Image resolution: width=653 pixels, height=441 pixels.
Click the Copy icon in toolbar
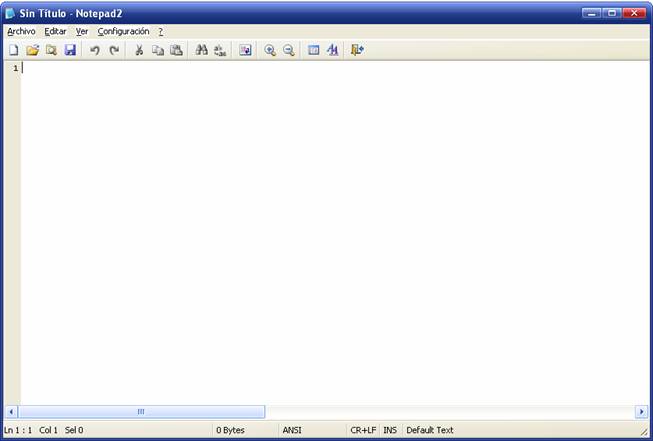[x=158, y=50]
